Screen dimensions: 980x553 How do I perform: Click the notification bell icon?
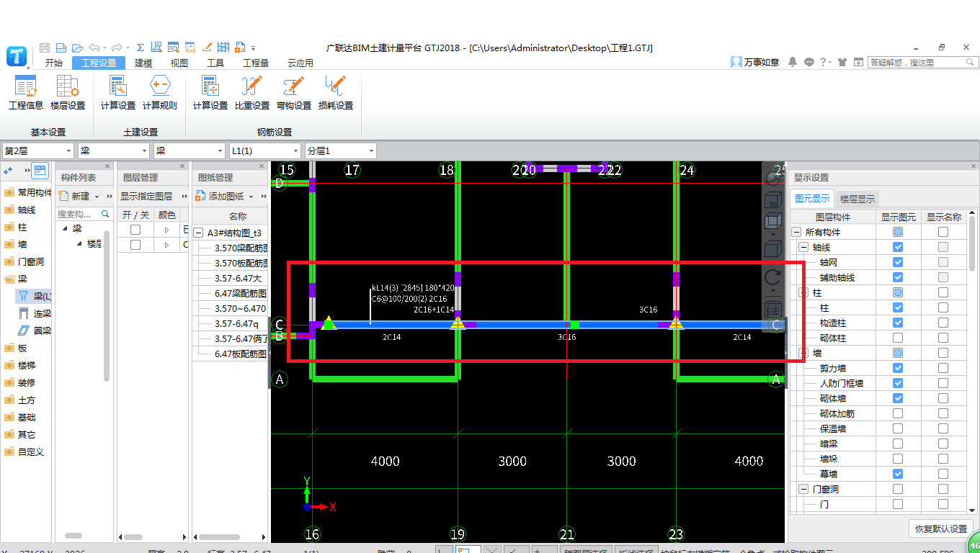(793, 63)
